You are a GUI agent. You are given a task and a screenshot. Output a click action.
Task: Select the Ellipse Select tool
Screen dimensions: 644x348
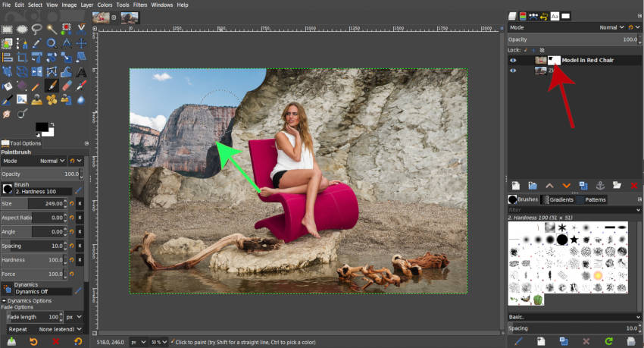pos(22,29)
